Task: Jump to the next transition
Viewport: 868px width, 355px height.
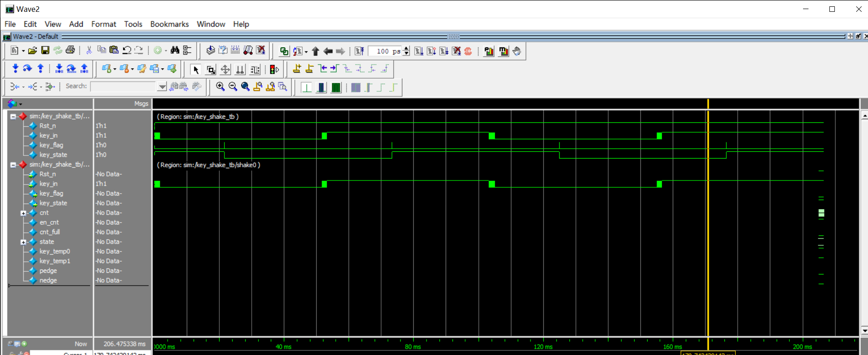Action: (335, 69)
